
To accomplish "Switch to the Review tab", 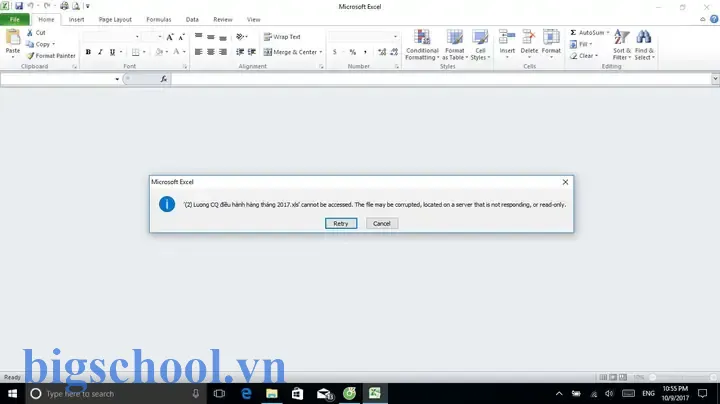I will point(223,20).
